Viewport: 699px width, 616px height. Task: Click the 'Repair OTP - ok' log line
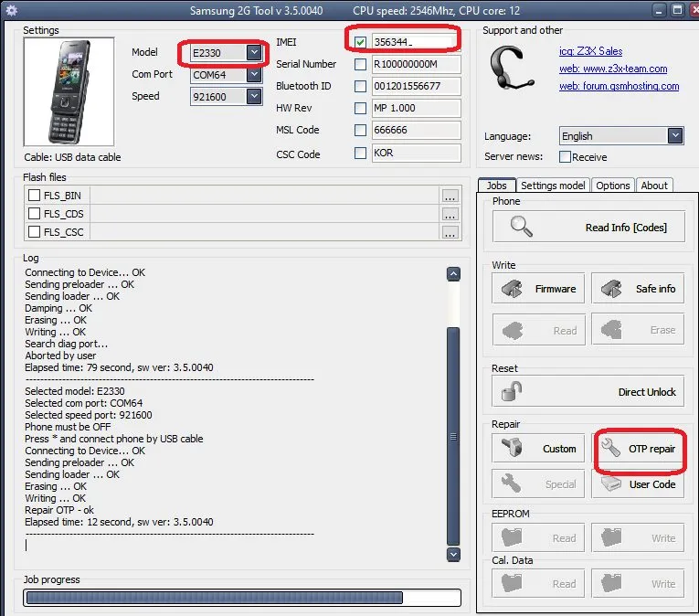click(x=59, y=510)
